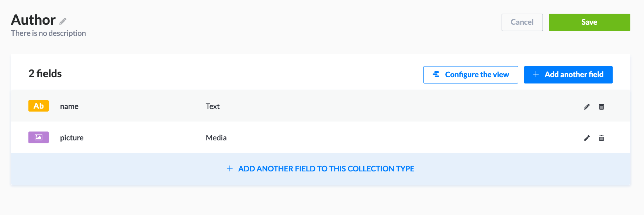Click the plus icon in blue footer bar

(x=229, y=168)
